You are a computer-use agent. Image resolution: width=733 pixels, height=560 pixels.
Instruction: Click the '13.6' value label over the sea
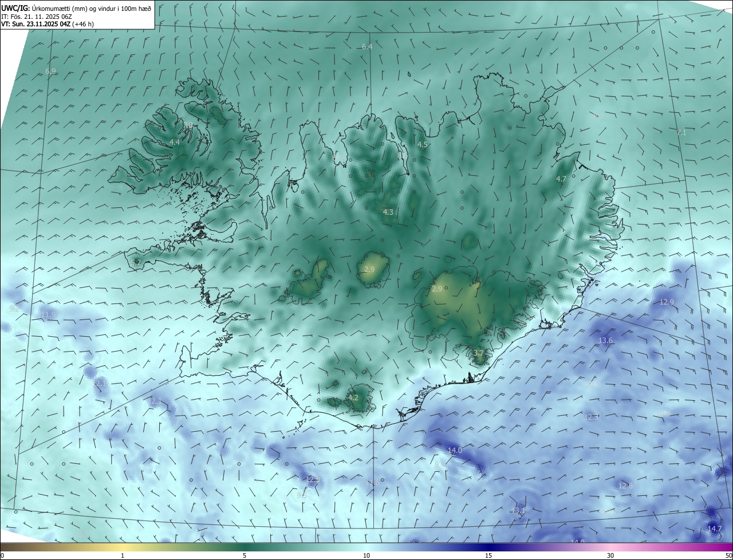click(x=605, y=341)
